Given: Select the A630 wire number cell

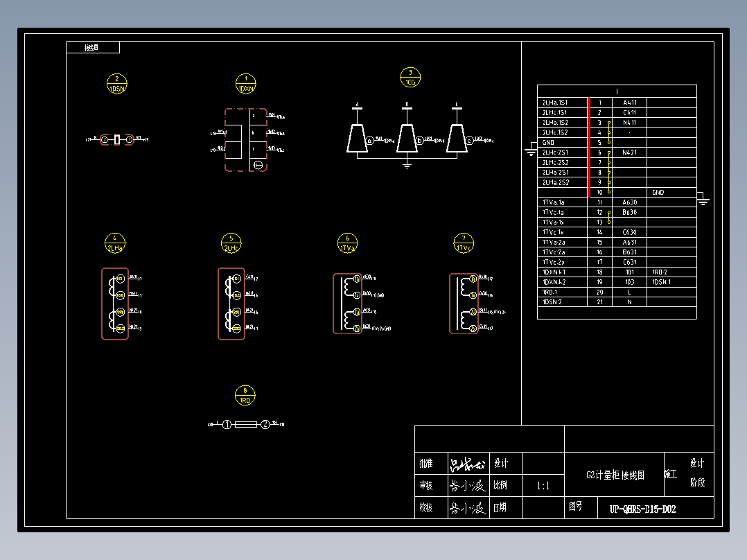Looking at the screenshot, I should 629,202.
